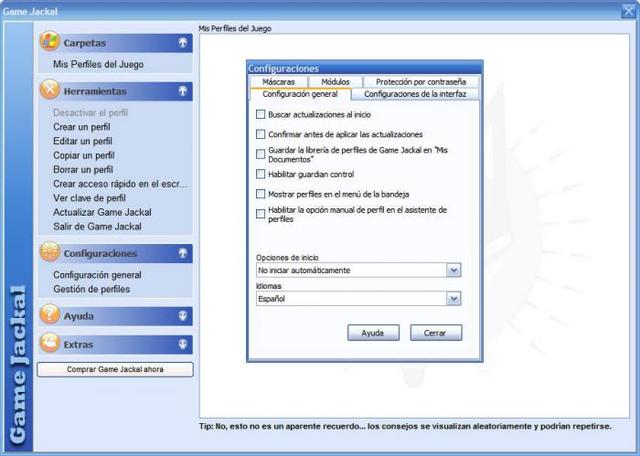Click 'Crear acceso rápido en el escr...' link

120,184
